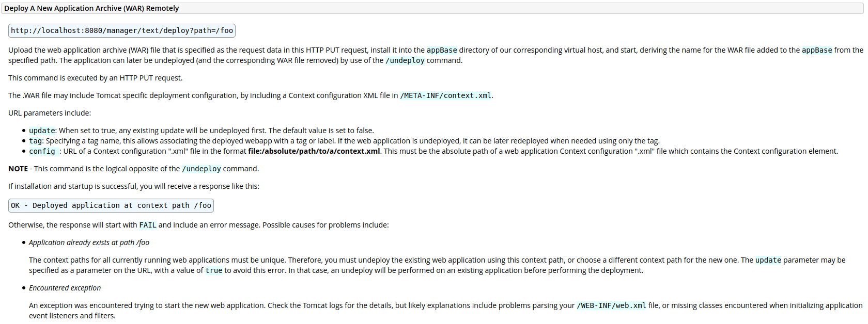This screenshot has height=324, width=868.
Task: Click the italic "Encountered exception" item
Action: pos(65,288)
